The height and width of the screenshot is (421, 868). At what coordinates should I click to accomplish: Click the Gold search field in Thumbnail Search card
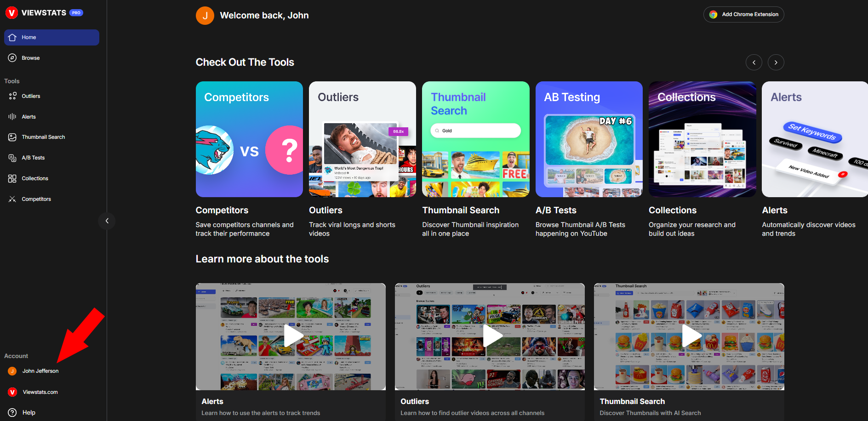tap(476, 131)
